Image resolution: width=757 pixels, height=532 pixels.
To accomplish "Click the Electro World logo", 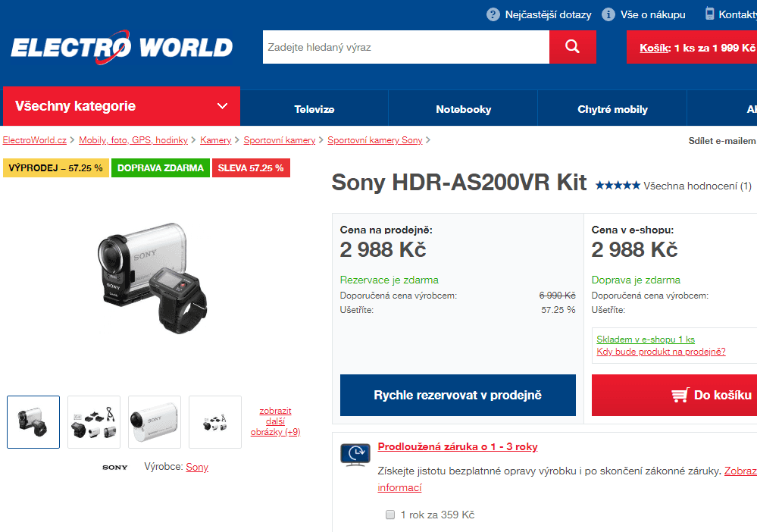I will pyautogui.click(x=122, y=47).
